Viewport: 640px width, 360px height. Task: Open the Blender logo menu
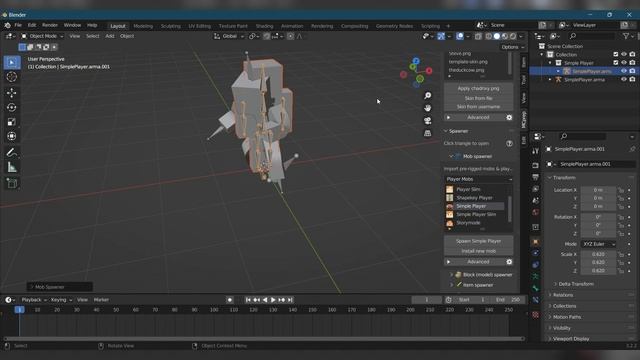(7, 25)
